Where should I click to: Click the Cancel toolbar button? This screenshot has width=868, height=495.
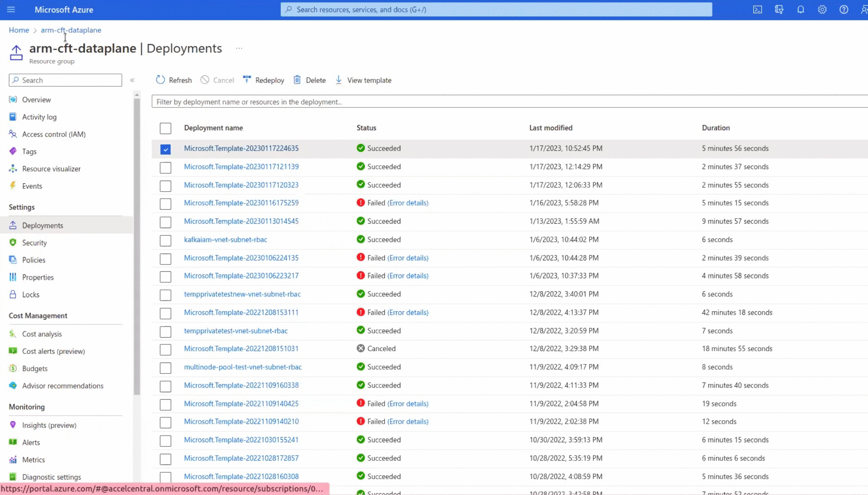click(217, 80)
